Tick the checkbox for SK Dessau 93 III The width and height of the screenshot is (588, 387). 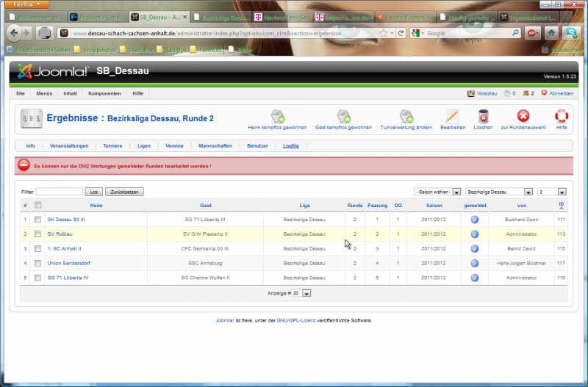37,219
